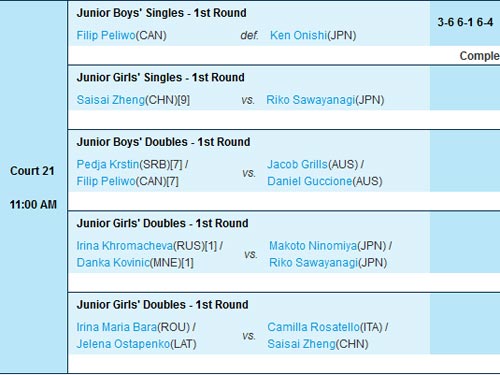Select the 3-6 6-1 6-4 score cell
This screenshot has height=375, width=500.
[465, 23]
